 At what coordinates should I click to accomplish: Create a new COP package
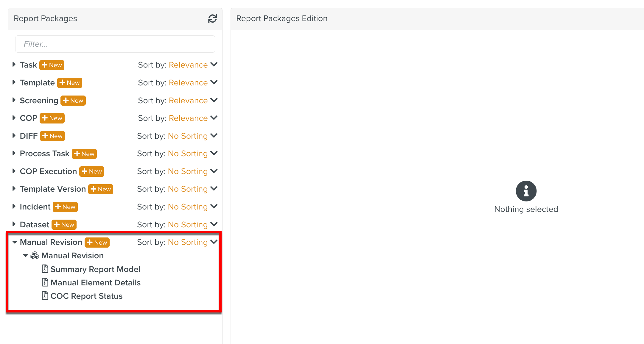[x=52, y=118]
